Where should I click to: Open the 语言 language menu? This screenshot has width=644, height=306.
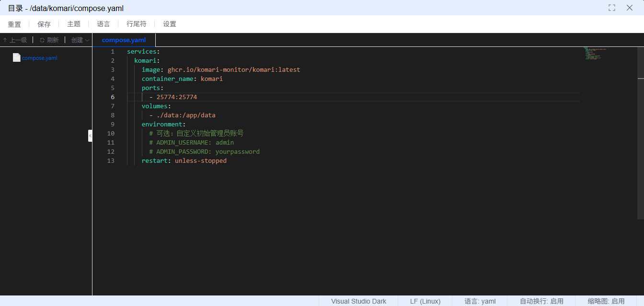click(103, 24)
